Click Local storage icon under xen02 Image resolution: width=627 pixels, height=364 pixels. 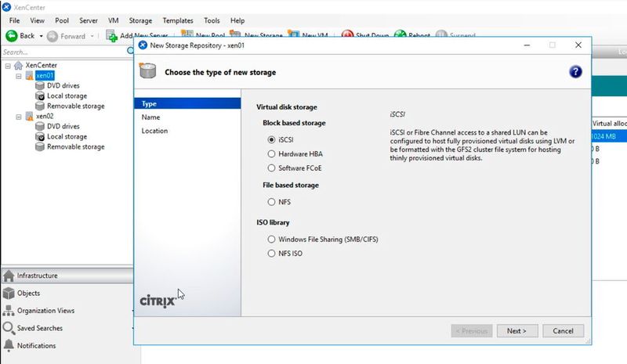pos(40,137)
